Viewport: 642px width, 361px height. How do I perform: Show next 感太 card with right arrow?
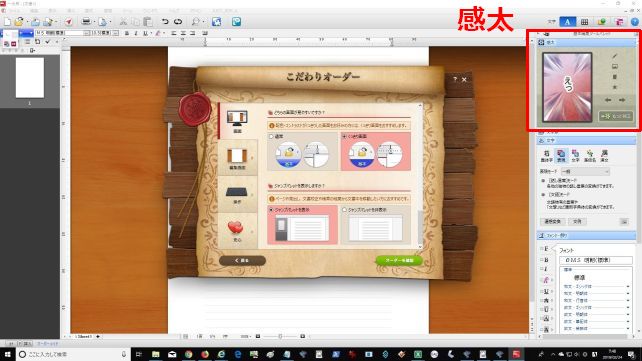click(622, 100)
